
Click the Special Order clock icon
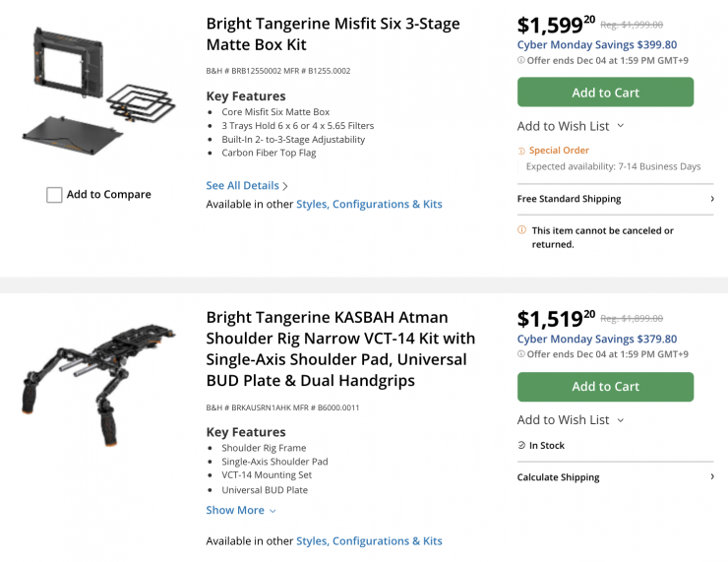(x=521, y=151)
